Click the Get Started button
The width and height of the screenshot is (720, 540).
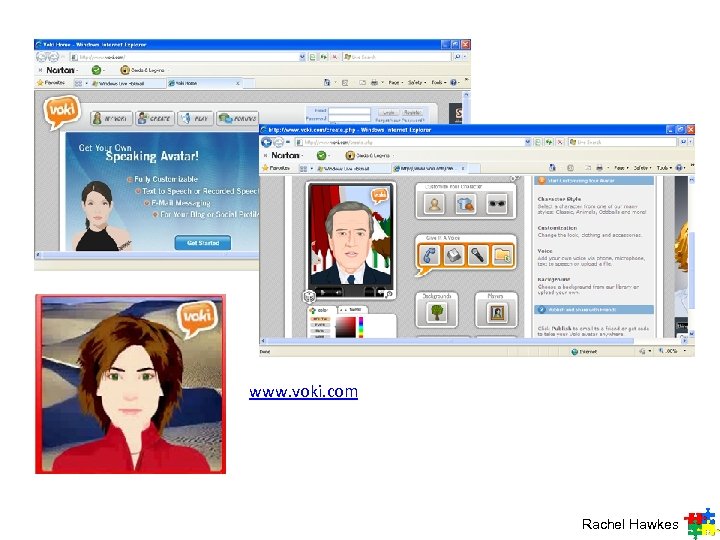(202, 243)
